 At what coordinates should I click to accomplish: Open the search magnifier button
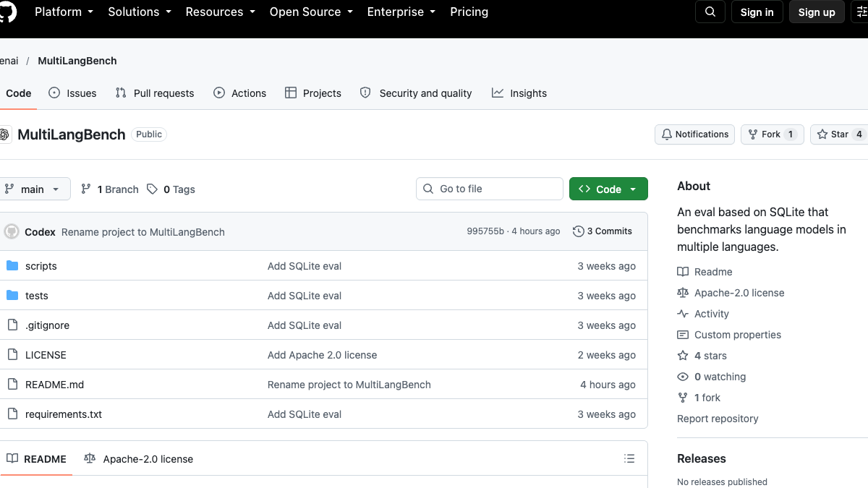coord(710,12)
